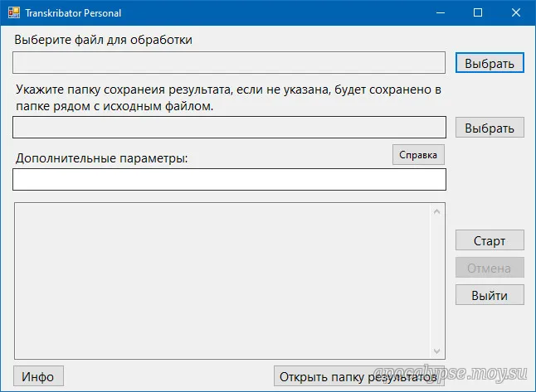Minimize the Transkribator Personal window

(x=440, y=13)
